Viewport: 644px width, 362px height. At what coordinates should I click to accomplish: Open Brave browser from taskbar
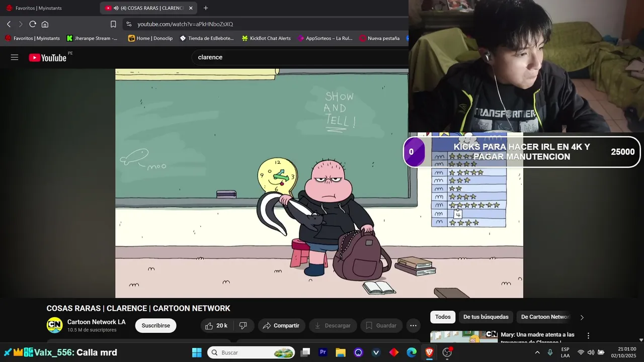coord(429,352)
